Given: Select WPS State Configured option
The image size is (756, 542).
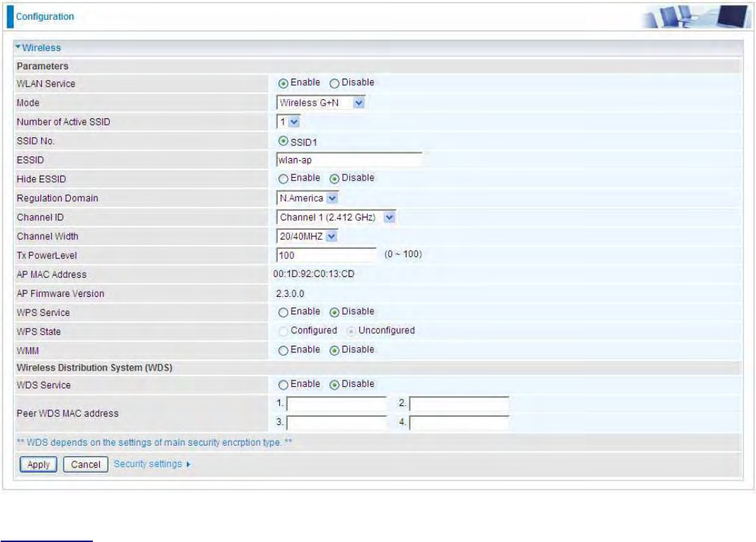Looking at the screenshot, I should (283, 332).
